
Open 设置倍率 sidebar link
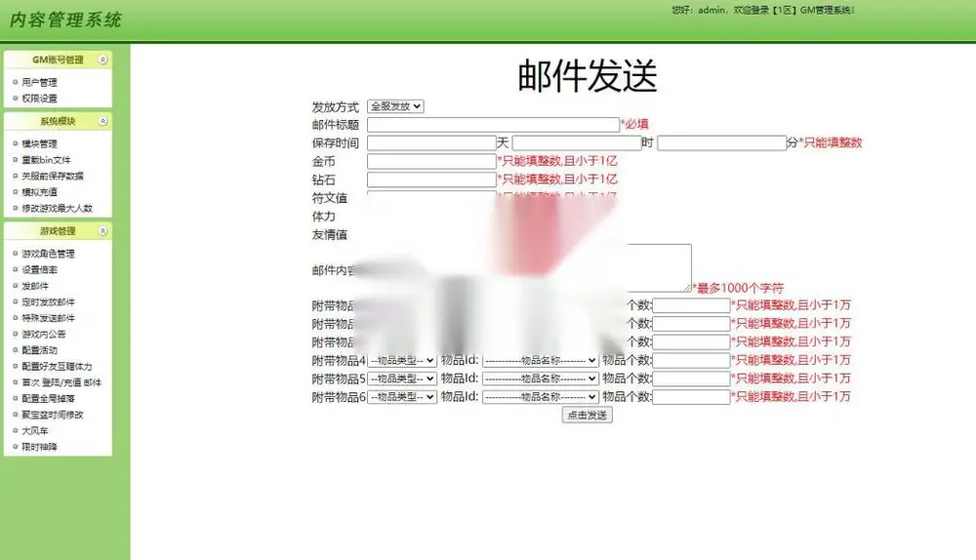point(39,270)
